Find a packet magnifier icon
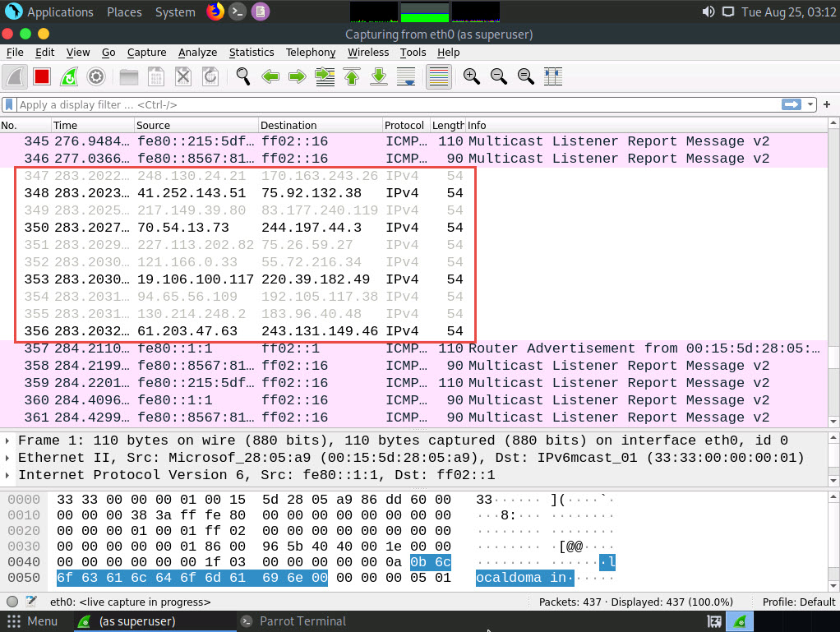The width and height of the screenshot is (840, 632). click(243, 77)
